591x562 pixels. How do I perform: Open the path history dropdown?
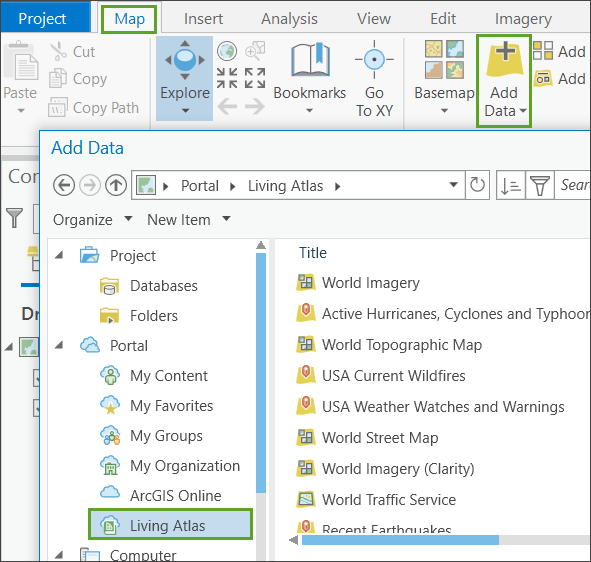(x=453, y=185)
